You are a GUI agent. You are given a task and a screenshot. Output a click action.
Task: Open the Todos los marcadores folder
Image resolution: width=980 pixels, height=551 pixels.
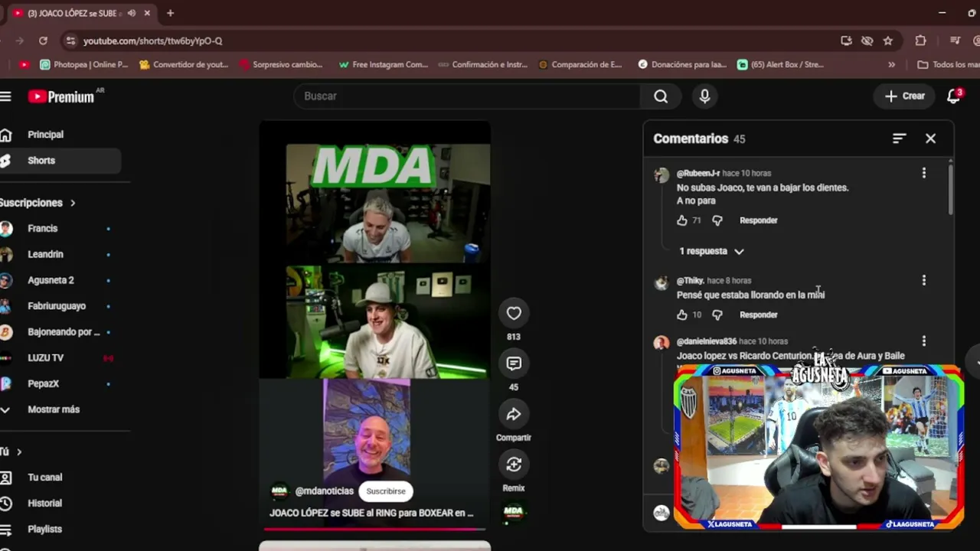coord(948,65)
